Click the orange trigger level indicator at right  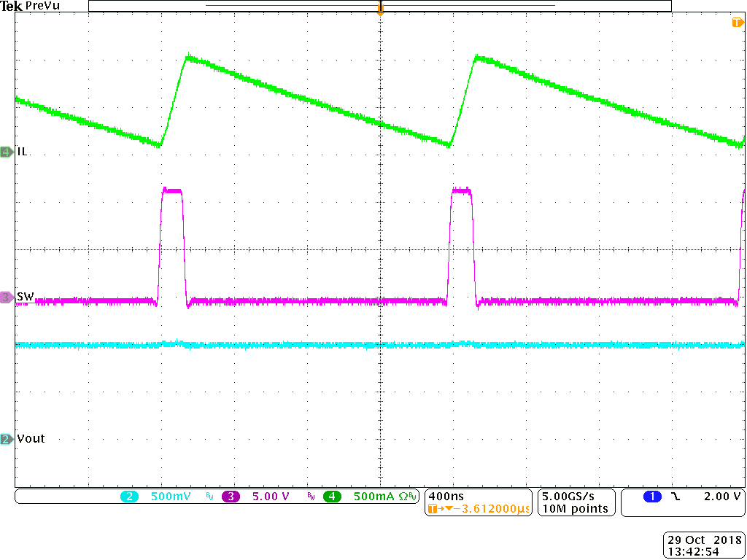point(738,23)
